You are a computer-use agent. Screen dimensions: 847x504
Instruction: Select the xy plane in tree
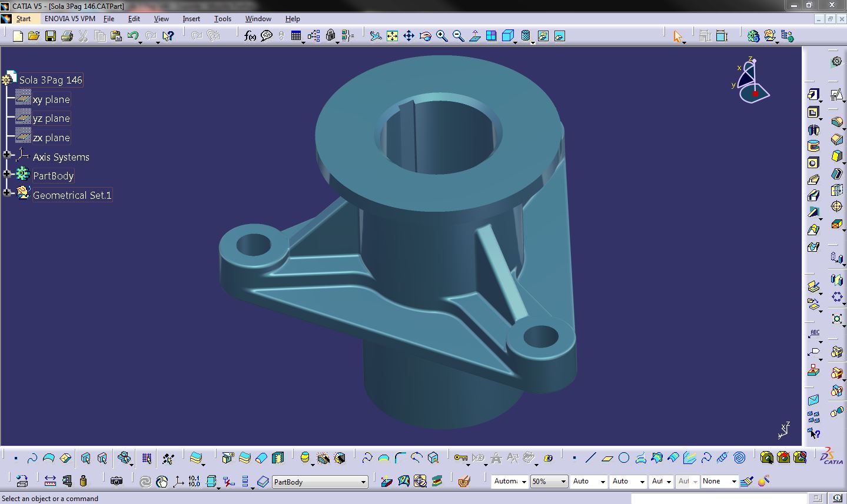(51, 99)
